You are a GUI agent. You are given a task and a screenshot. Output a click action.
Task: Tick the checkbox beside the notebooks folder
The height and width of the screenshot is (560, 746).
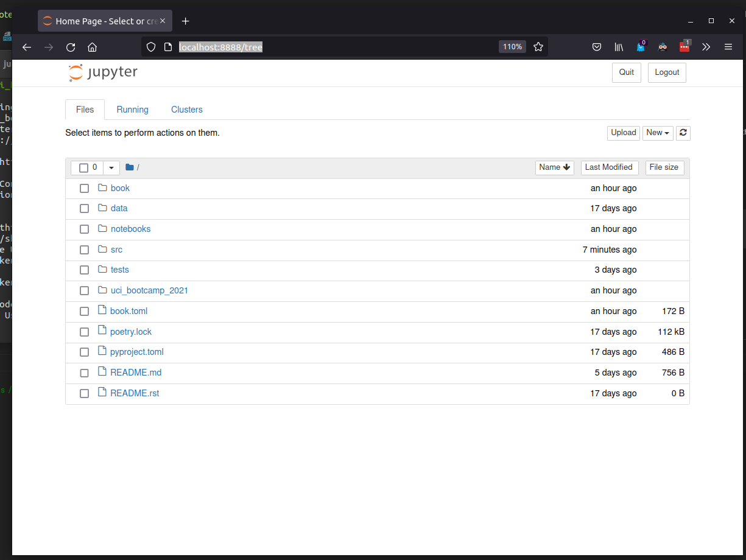click(x=84, y=229)
